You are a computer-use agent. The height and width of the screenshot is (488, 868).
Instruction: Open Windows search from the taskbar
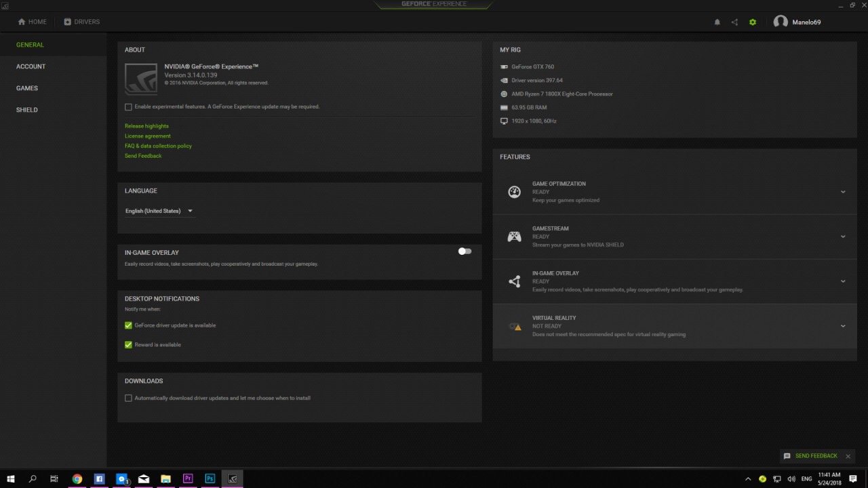point(33,479)
